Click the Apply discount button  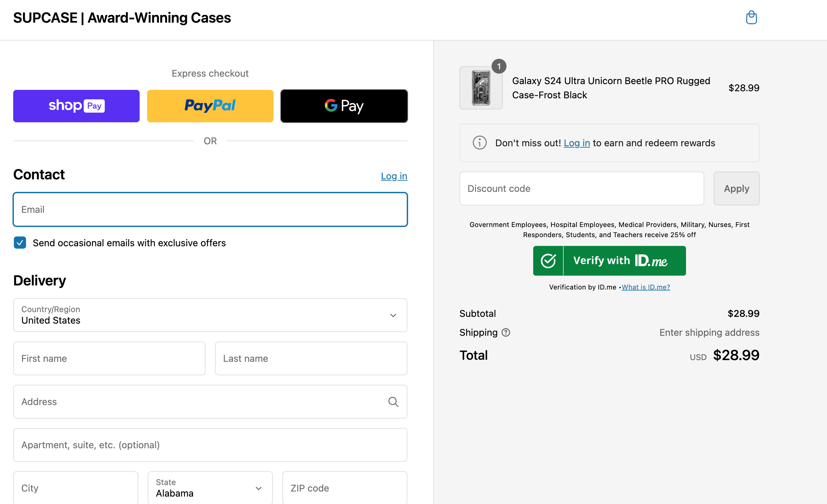click(736, 188)
